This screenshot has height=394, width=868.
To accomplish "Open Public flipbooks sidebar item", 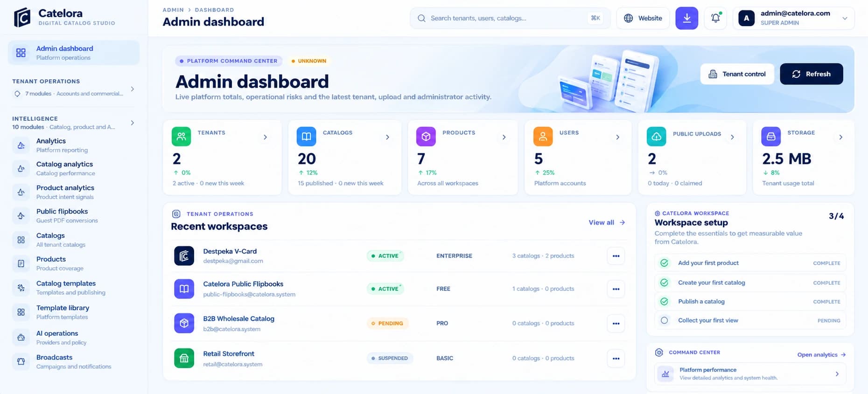I will coord(74,215).
